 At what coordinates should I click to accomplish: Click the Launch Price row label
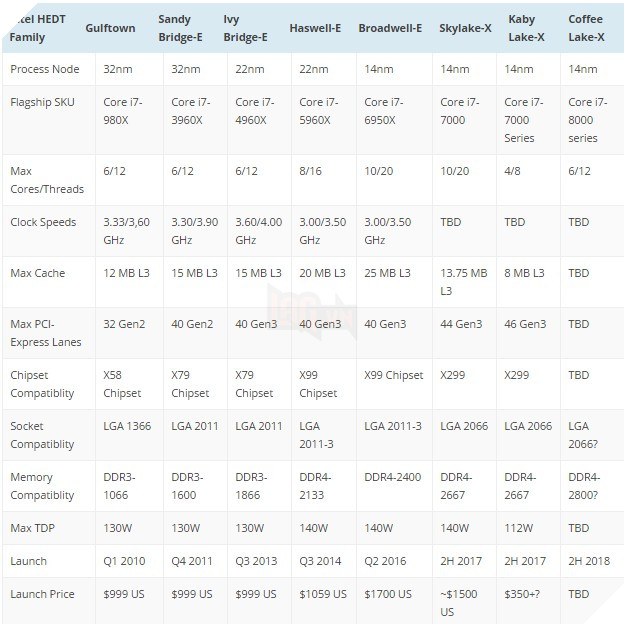pos(42,594)
